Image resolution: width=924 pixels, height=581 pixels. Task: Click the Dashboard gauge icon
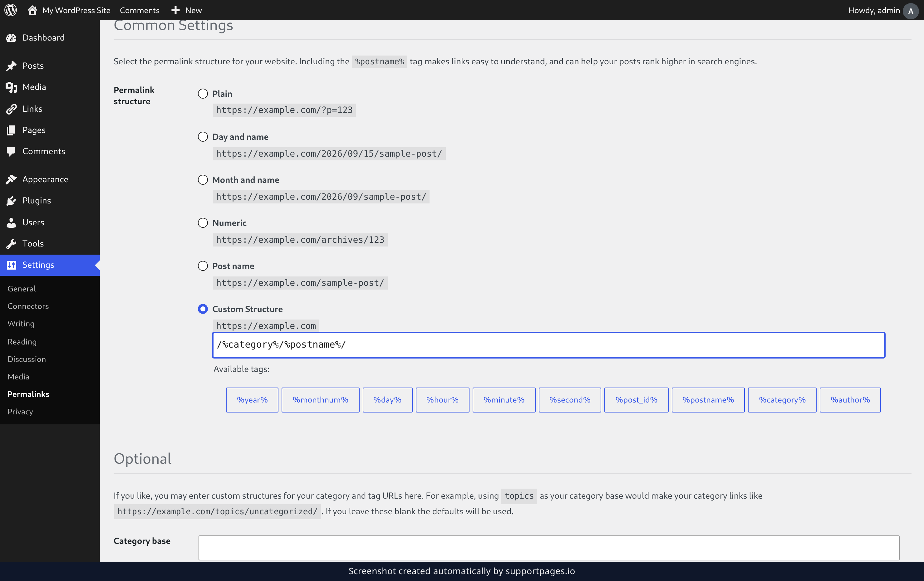(x=11, y=37)
